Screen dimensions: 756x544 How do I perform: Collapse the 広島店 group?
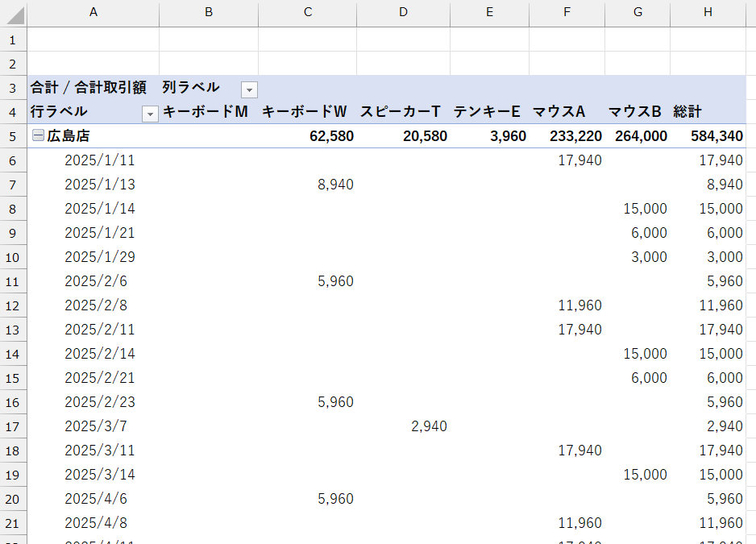[38, 136]
